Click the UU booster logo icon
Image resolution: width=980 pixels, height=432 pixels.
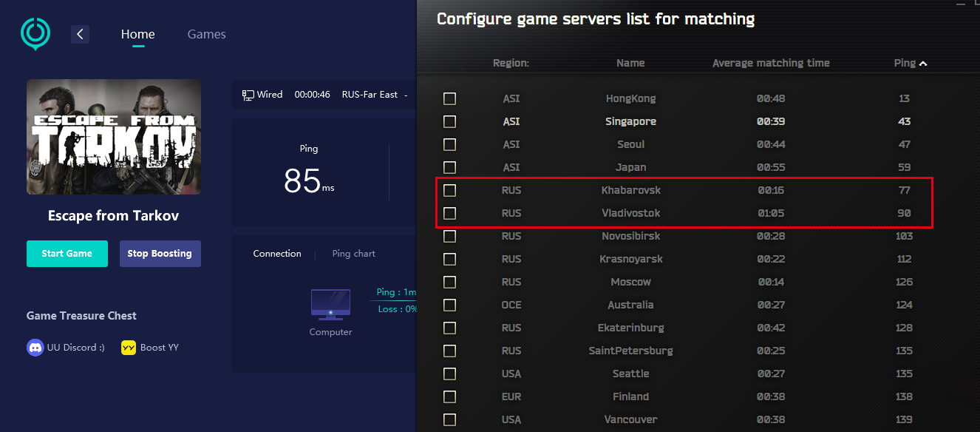click(35, 33)
